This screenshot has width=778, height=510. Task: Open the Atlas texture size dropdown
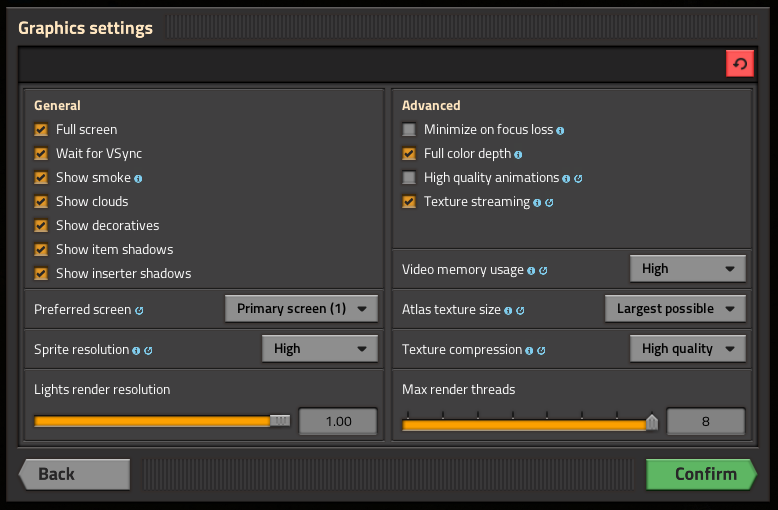(675, 309)
